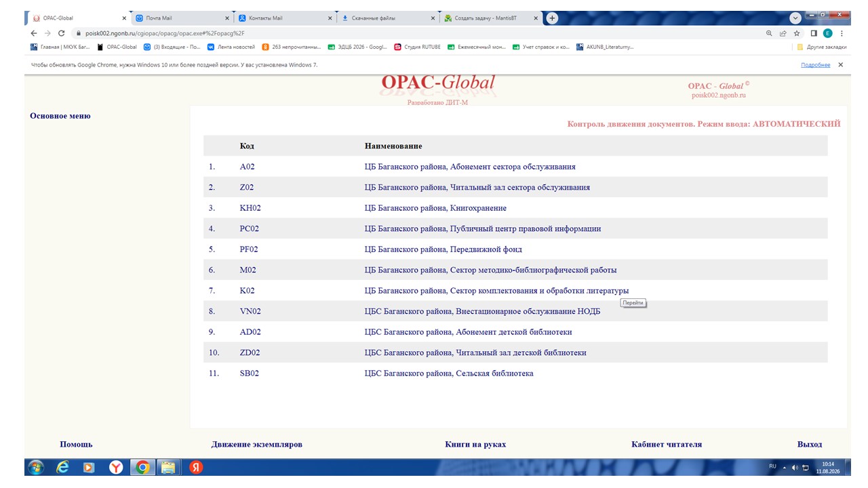This screenshot has height=488, width=868.
Task: Open the file Explorer taskbar icon
Action: [x=167, y=467]
